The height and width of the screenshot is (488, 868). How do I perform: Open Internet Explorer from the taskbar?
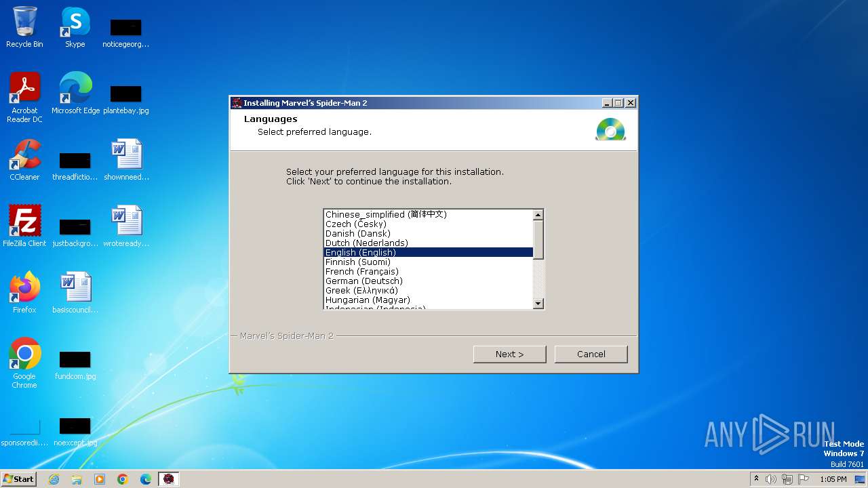coord(54,479)
